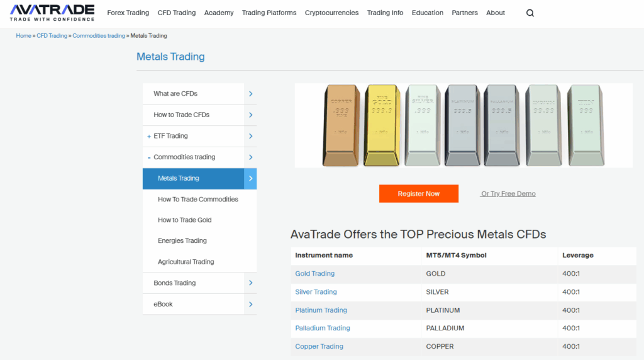Click chevron next to ETF Trading
The image size is (644, 360).
click(x=250, y=136)
